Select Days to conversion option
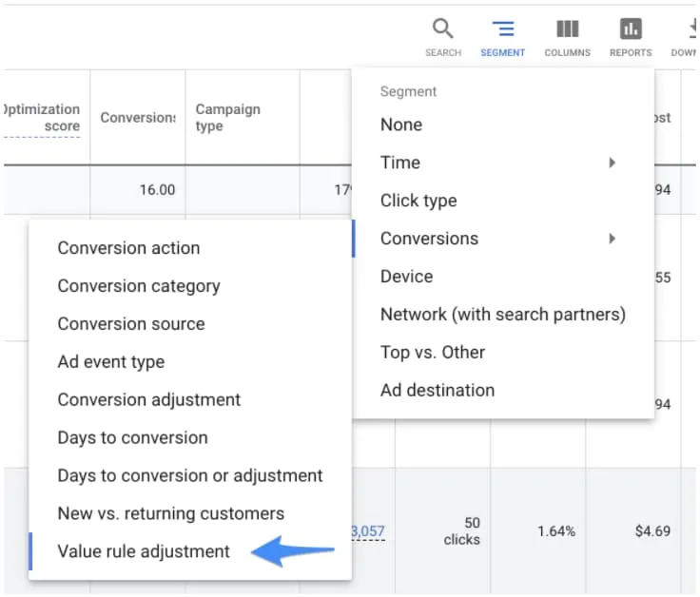This screenshot has height=597, width=700. (132, 438)
